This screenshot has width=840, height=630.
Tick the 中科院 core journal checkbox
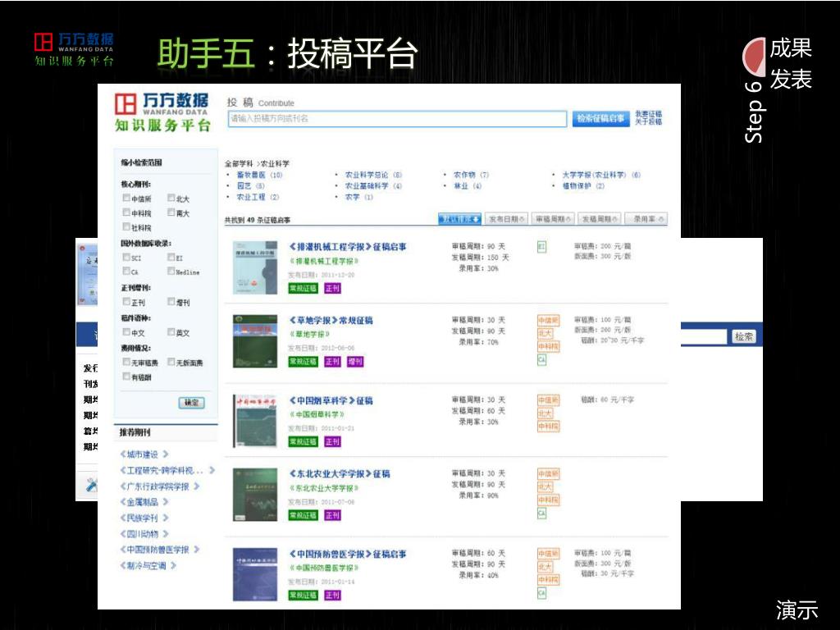click(126, 212)
